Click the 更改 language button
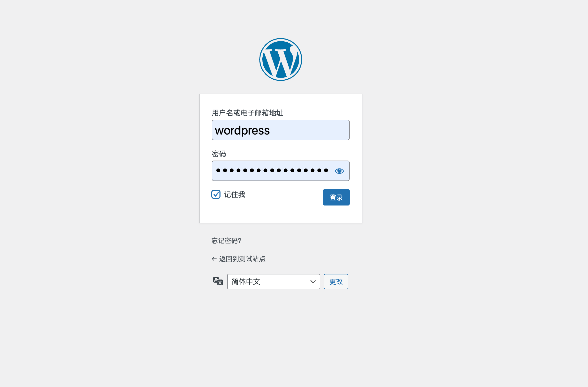588x387 pixels. click(x=336, y=282)
